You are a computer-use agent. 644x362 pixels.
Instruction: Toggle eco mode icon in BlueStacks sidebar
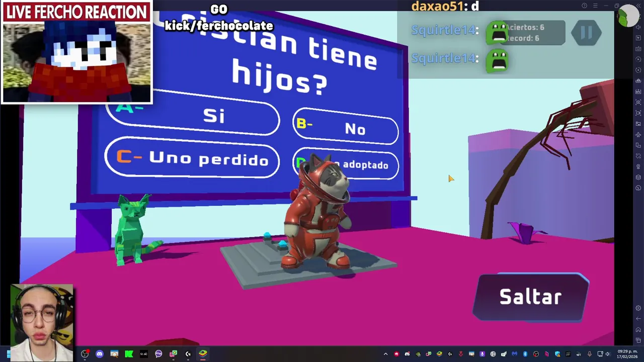point(638,188)
